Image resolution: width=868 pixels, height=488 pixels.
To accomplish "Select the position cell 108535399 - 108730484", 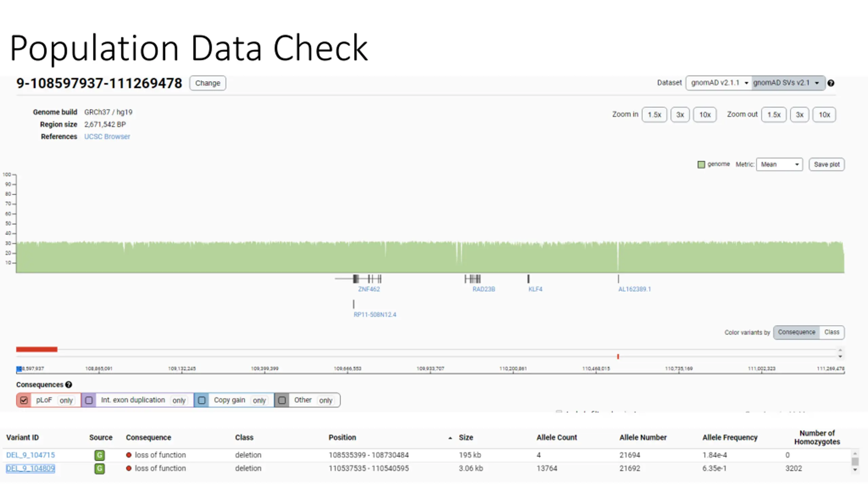I will [x=369, y=455].
